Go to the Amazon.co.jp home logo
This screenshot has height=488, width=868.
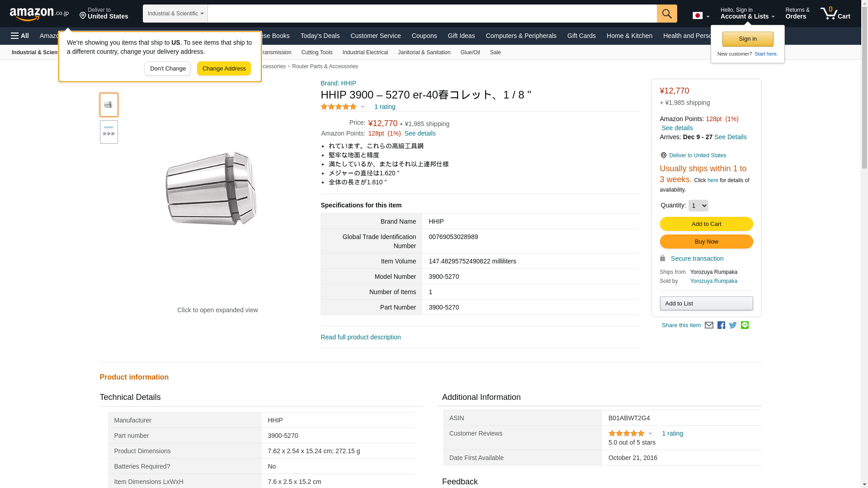(x=39, y=14)
